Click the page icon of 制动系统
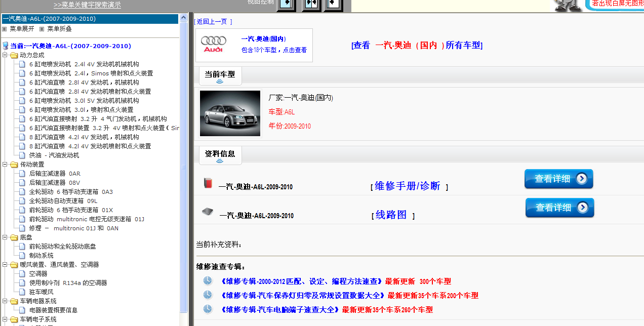Screen dimensions: 644x326 click(22, 255)
